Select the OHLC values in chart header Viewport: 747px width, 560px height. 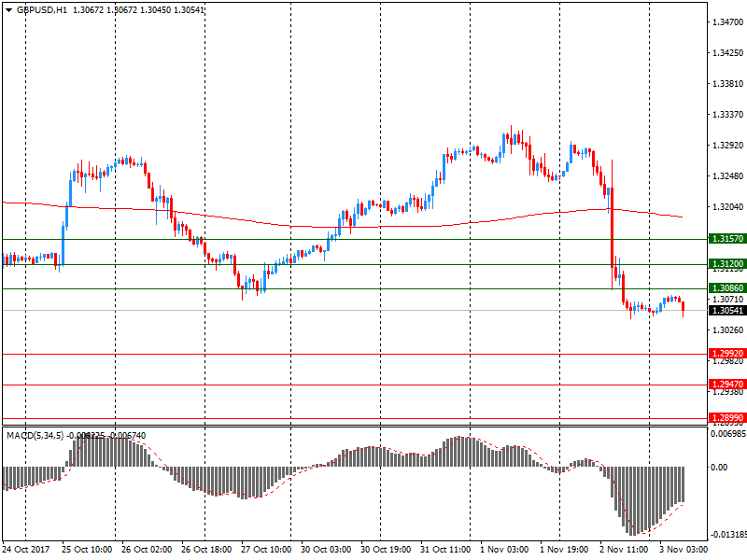138,10
